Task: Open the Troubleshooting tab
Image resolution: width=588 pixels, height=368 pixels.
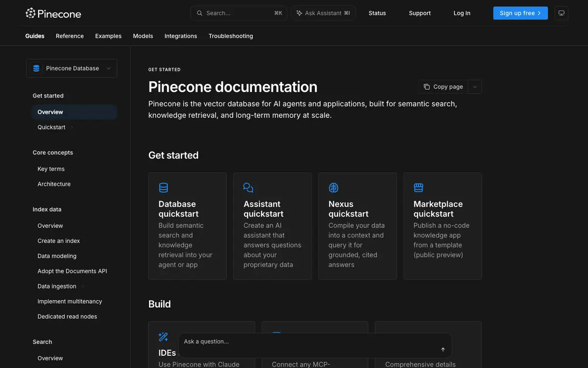Action: tap(231, 36)
